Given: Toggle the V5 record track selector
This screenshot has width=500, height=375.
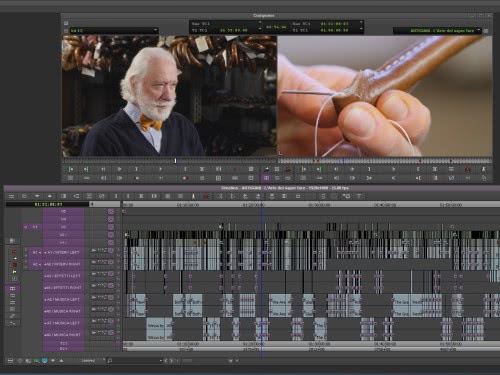Looking at the screenshot, I should point(63,211).
